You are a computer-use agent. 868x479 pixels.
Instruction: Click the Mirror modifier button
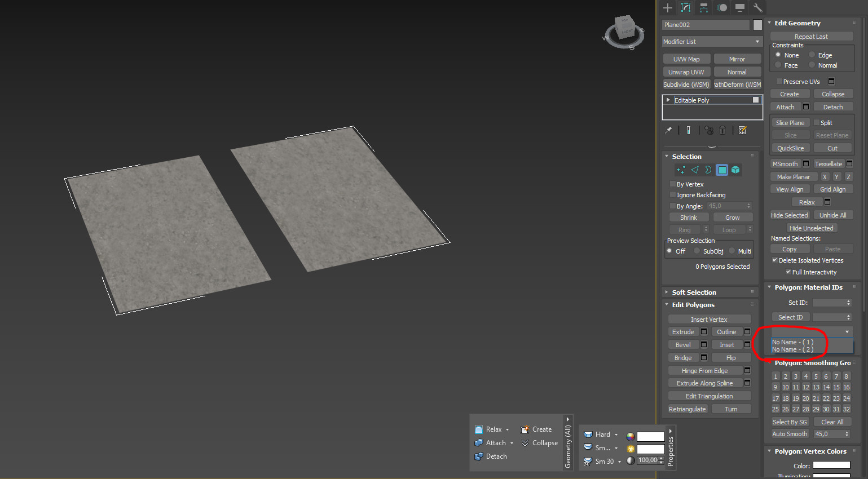coord(737,59)
